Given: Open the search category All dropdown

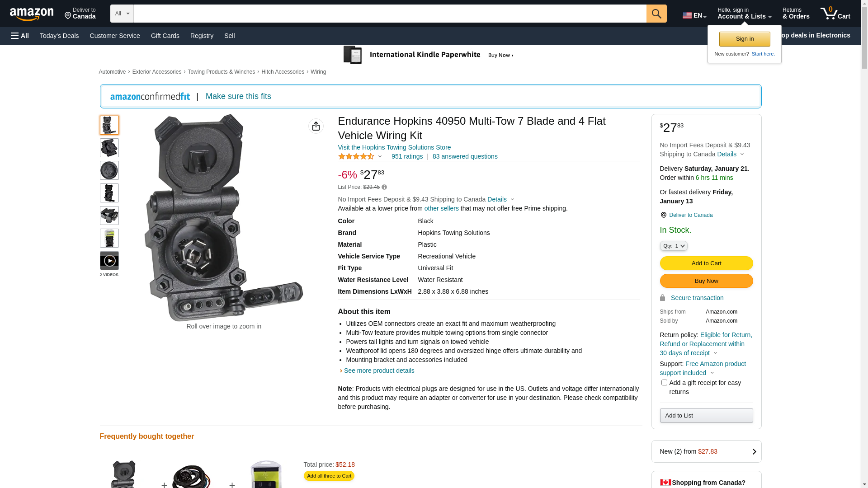Looking at the screenshot, I should (x=122, y=14).
